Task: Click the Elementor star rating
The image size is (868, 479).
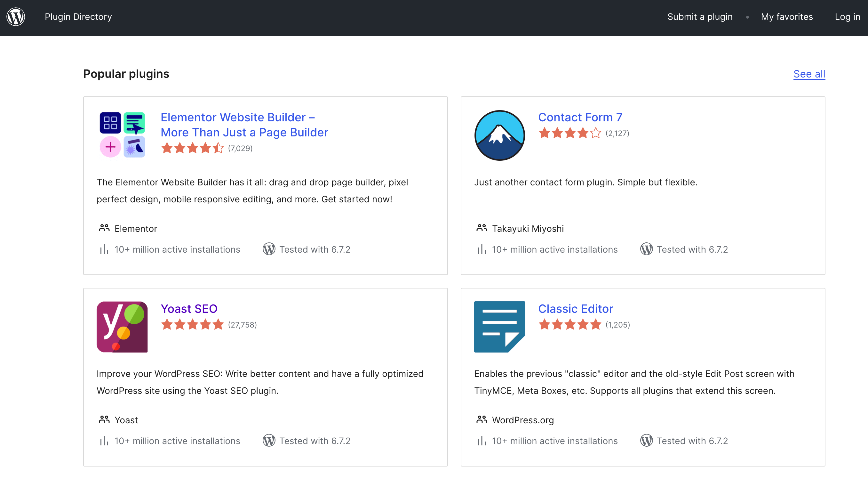Action: pyautogui.click(x=192, y=148)
